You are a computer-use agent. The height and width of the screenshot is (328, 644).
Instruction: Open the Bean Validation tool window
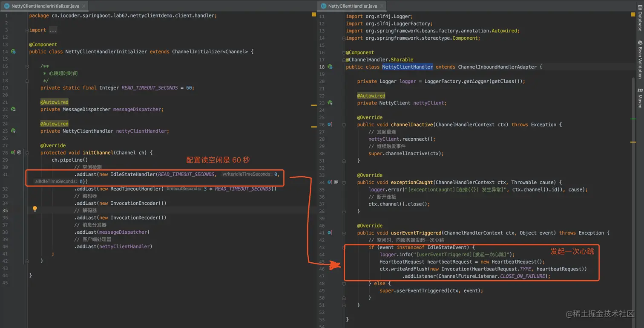640,59
